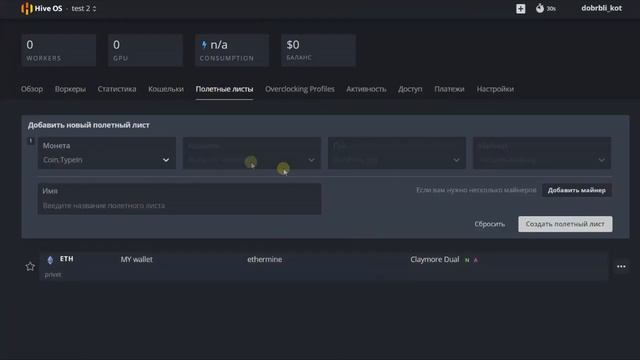This screenshot has height=360, width=640.
Task: Expand the disabled miner dropdown
Action: (542, 153)
